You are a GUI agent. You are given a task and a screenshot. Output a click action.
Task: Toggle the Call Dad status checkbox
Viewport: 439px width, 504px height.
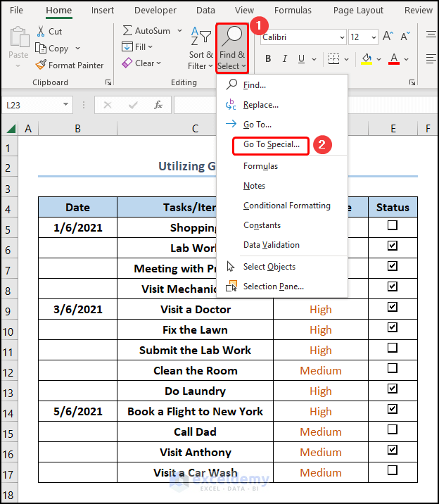(x=393, y=430)
